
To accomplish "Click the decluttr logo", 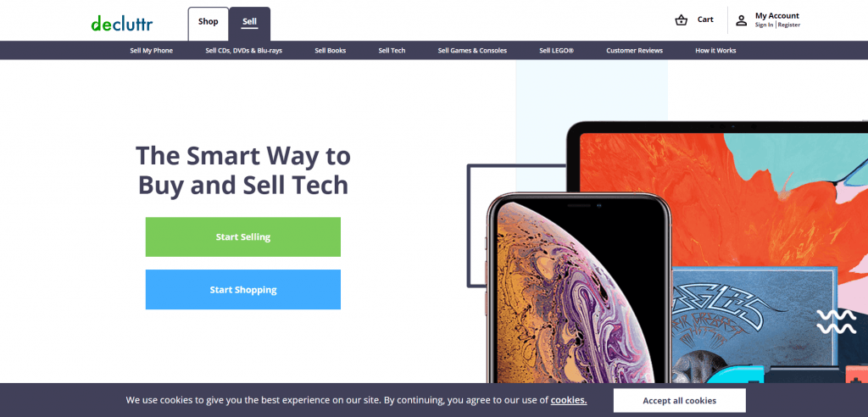I will point(122,23).
